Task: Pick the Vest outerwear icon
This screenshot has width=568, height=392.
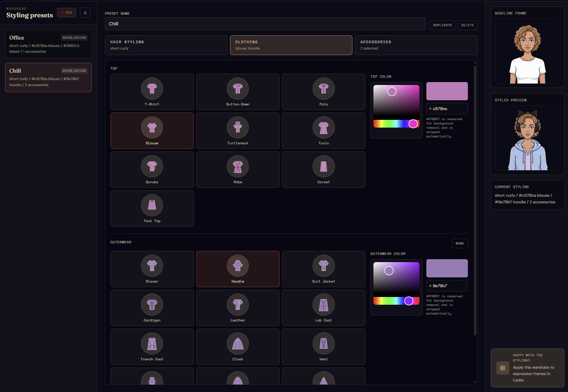Action: (324, 343)
